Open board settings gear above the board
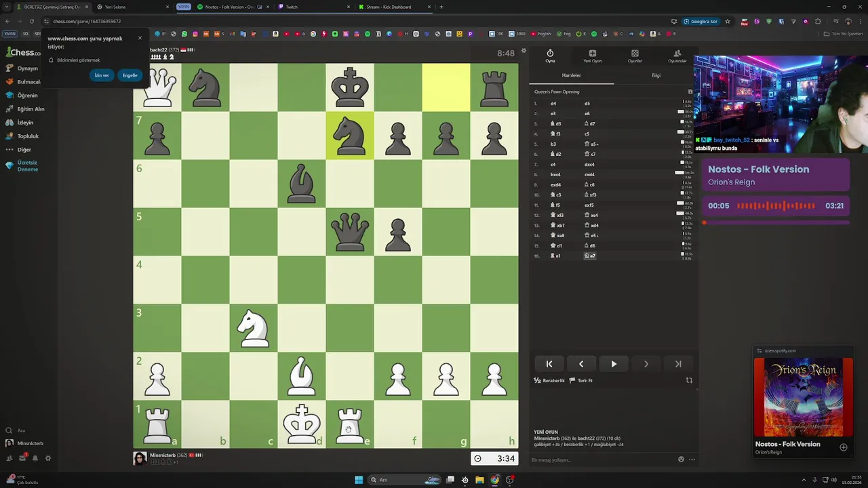This screenshot has height=488, width=868. (524, 52)
